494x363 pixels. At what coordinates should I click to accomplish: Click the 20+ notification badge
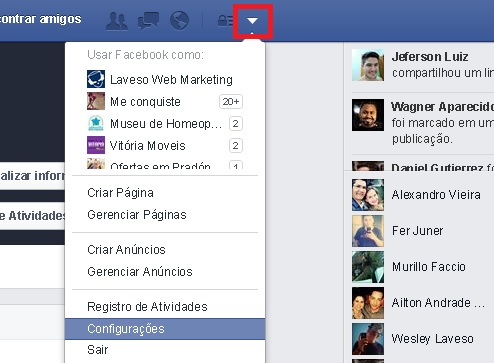tap(231, 101)
